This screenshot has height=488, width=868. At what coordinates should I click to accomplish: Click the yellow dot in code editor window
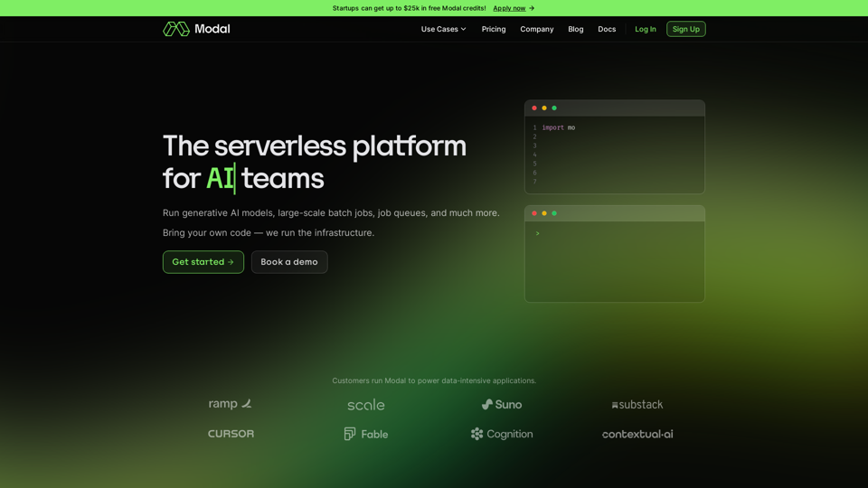point(544,108)
